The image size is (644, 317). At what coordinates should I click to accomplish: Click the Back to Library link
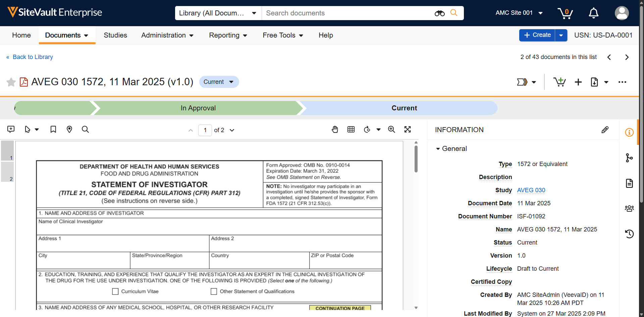(x=33, y=57)
